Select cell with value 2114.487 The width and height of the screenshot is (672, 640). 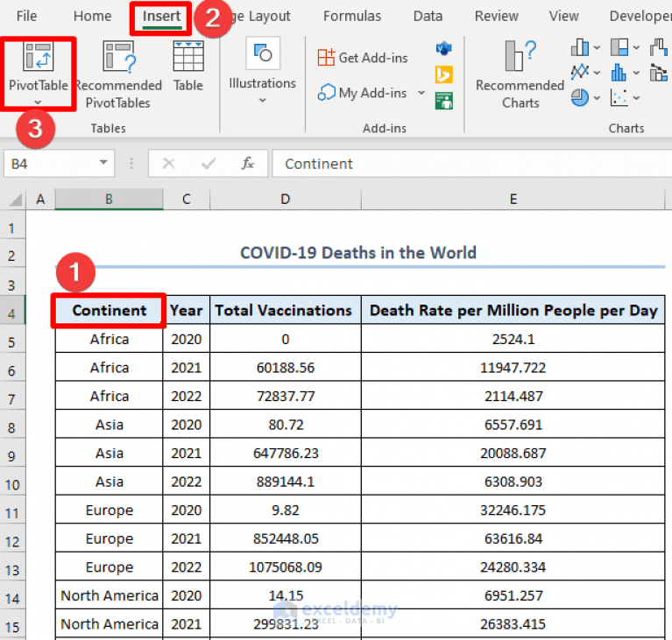pyautogui.click(x=513, y=396)
